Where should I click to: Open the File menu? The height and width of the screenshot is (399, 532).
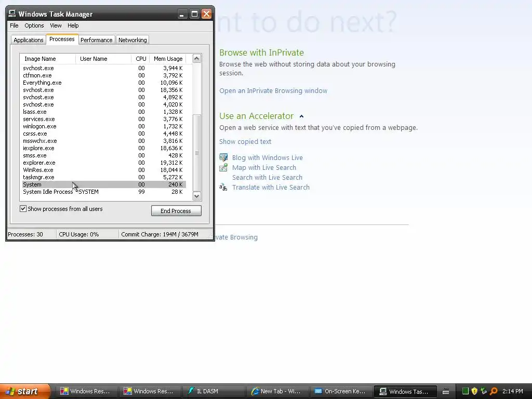pyautogui.click(x=14, y=25)
